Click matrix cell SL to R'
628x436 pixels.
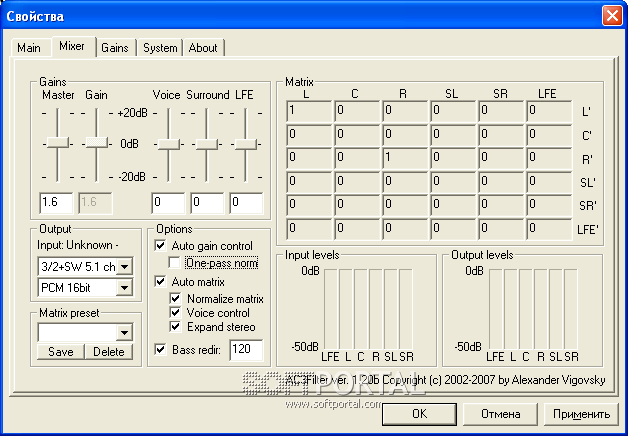coord(453,158)
